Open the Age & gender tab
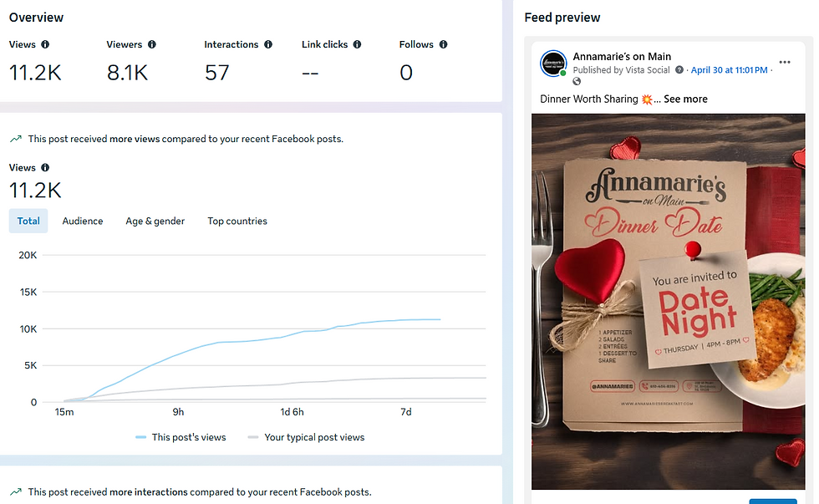Viewport: 819px width, 504px height. coord(155,221)
